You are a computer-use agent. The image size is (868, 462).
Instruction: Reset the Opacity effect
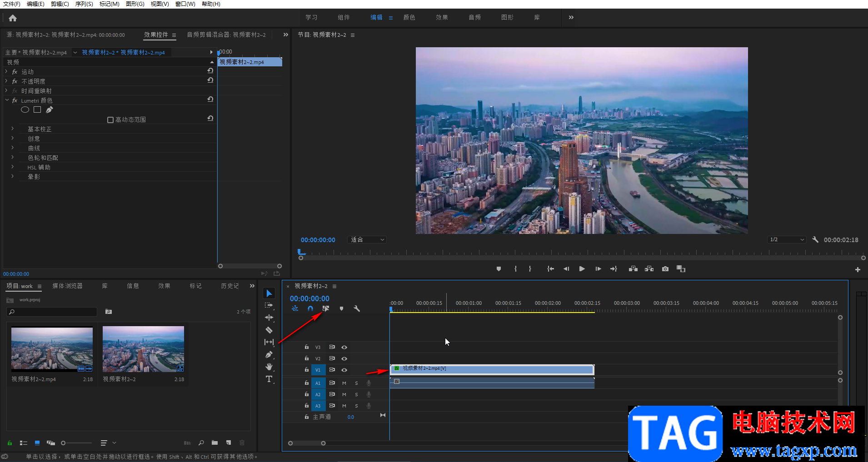pyautogui.click(x=210, y=80)
